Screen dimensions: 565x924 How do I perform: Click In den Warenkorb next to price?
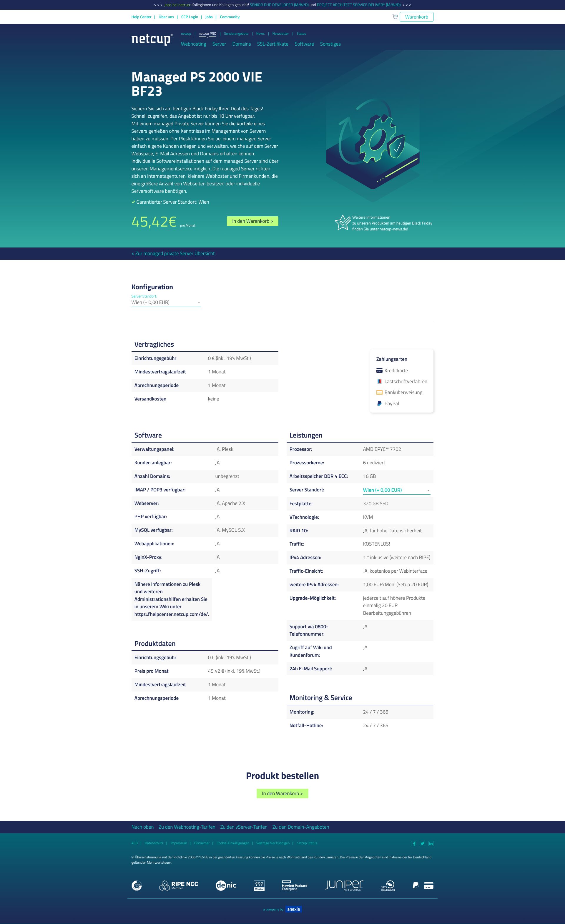(x=252, y=221)
